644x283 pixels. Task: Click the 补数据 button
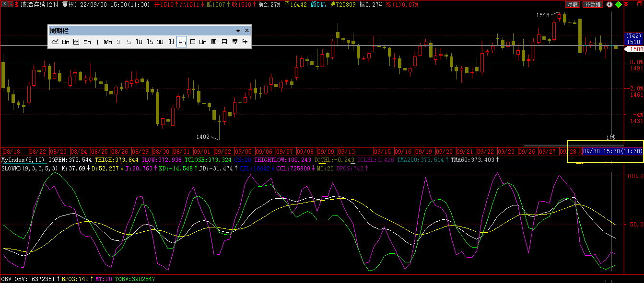click(593, 4)
